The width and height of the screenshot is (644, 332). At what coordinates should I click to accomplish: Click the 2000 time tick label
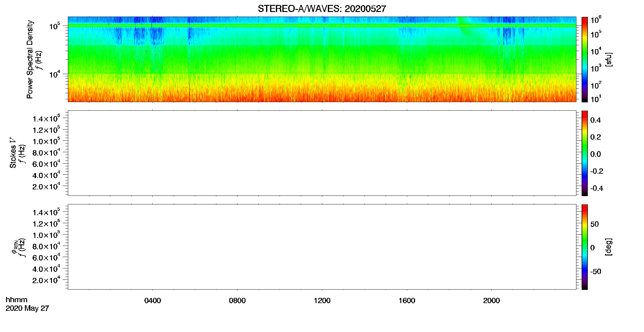coord(491,301)
